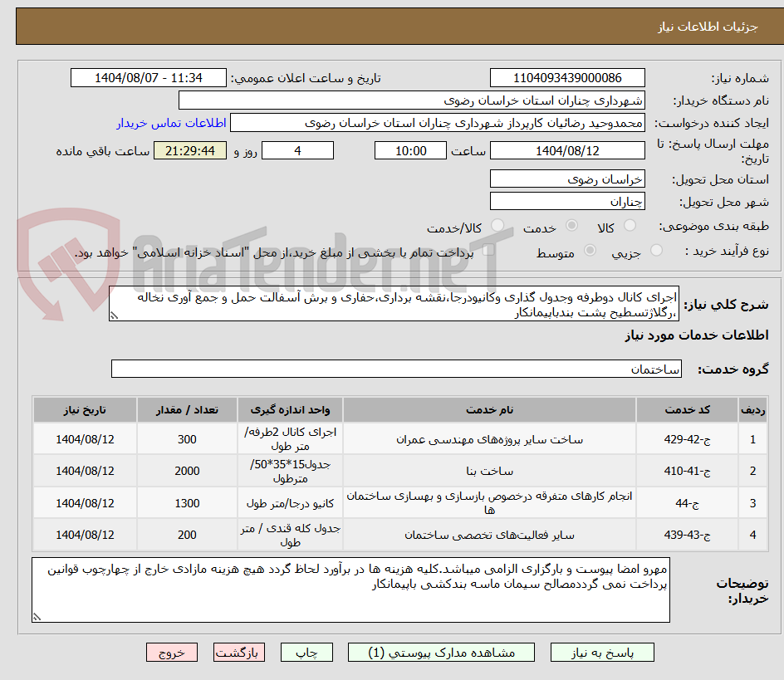Click the واحد اندازه گیری column header
The image size is (784, 680).
pos(290,410)
